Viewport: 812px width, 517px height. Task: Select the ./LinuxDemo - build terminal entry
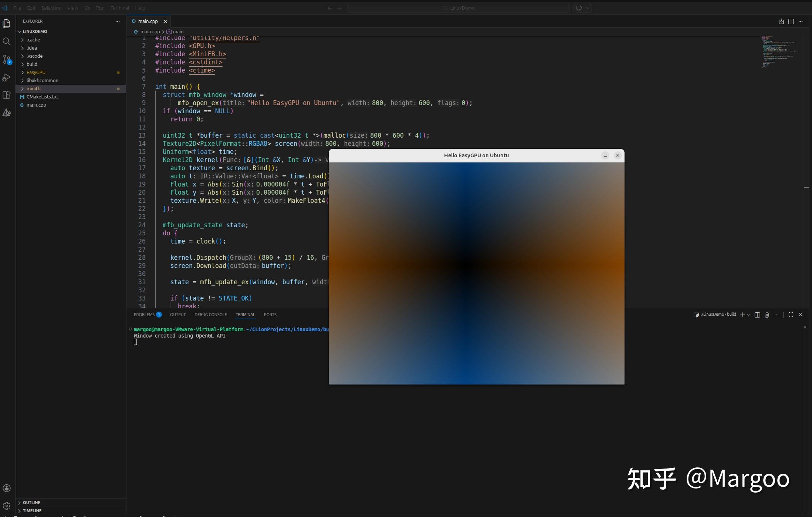[715, 315]
